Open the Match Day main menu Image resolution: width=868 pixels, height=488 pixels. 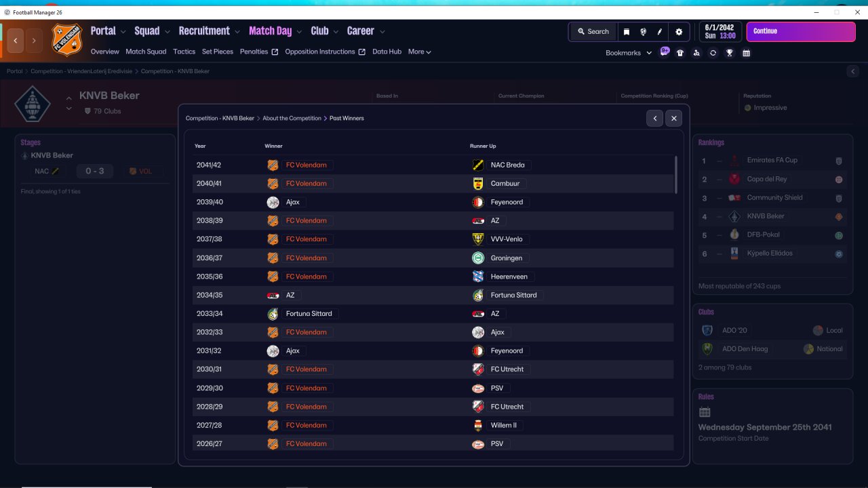coord(271,31)
